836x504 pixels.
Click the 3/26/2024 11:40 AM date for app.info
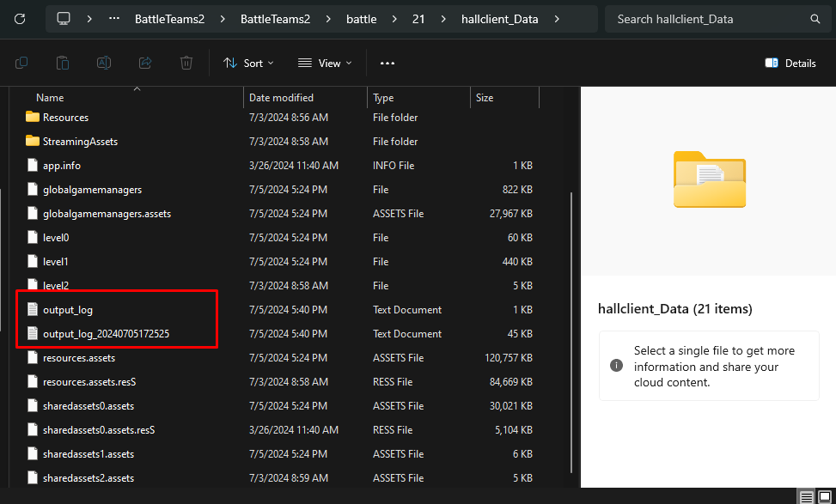click(293, 165)
